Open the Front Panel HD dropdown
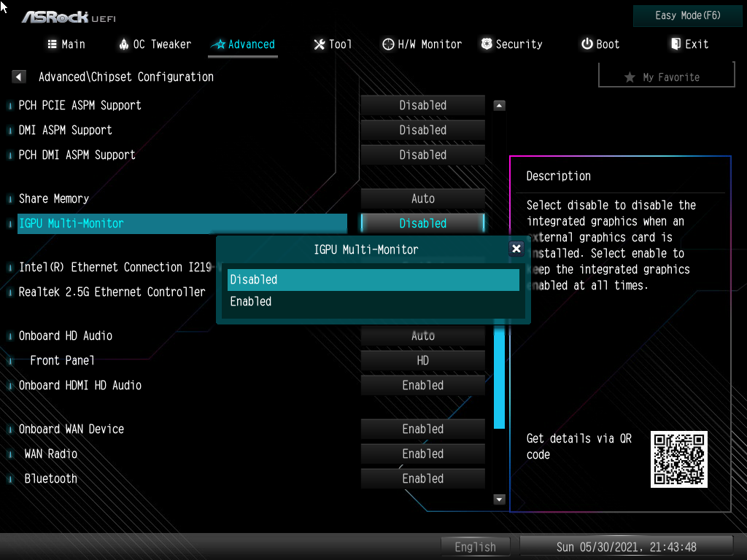The image size is (747, 560). point(422,360)
